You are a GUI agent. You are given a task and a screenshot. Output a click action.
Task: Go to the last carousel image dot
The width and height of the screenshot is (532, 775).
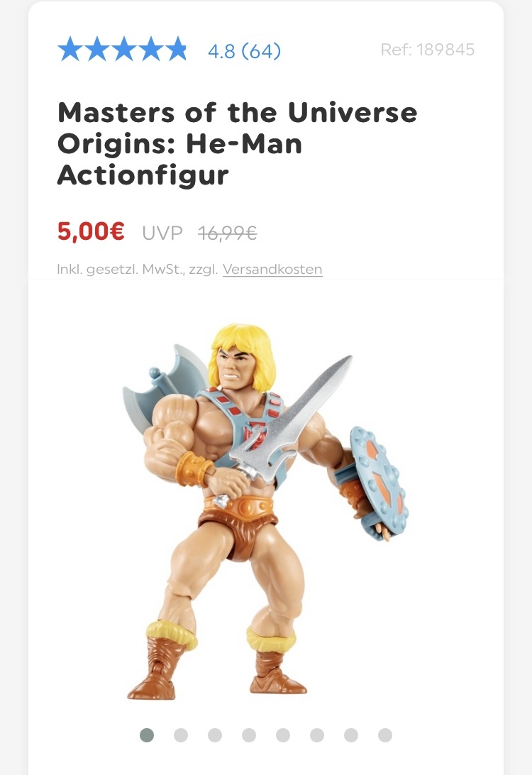tap(385, 735)
